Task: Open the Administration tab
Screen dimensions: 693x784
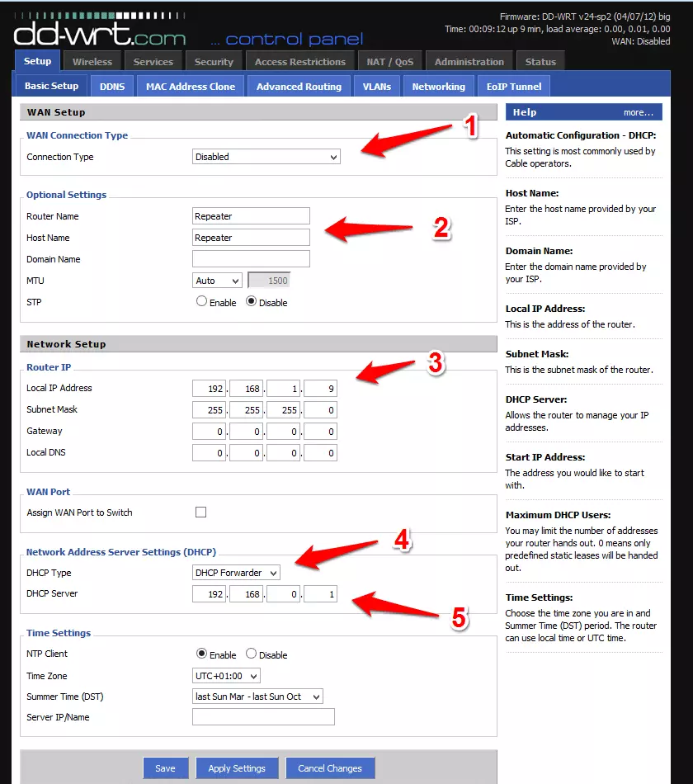Action: pyautogui.click(x=469, y=62)
